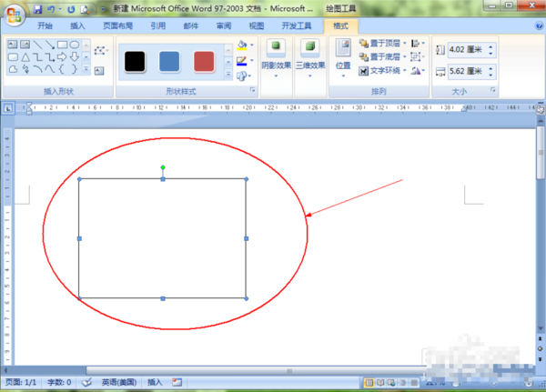Open the 页面布局 ribbon tab
The width and height of the screenshot is (546, 392).
pos(117,25)
